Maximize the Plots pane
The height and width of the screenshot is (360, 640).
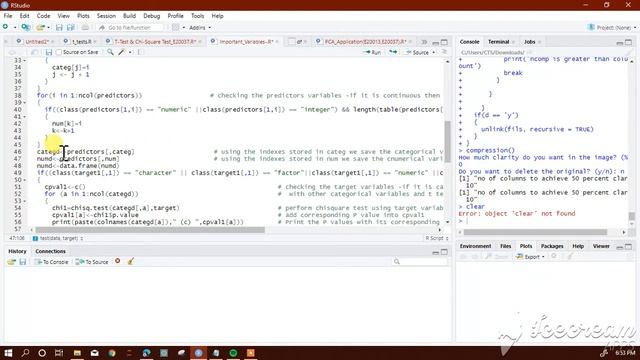[629, 247]
